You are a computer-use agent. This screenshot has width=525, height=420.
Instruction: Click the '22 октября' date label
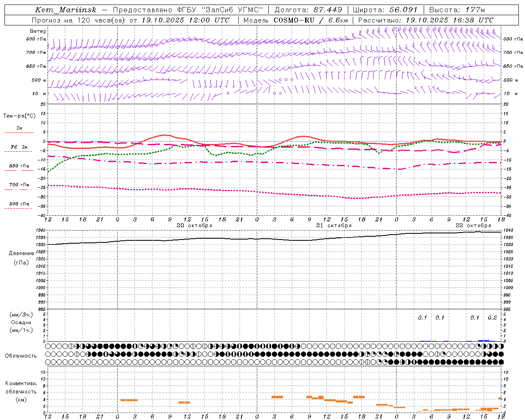[473, 226]
